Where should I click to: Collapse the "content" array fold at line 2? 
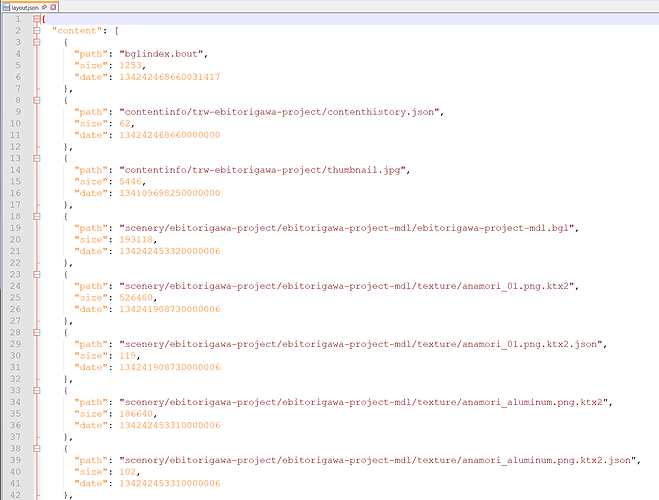pos(37,31)
